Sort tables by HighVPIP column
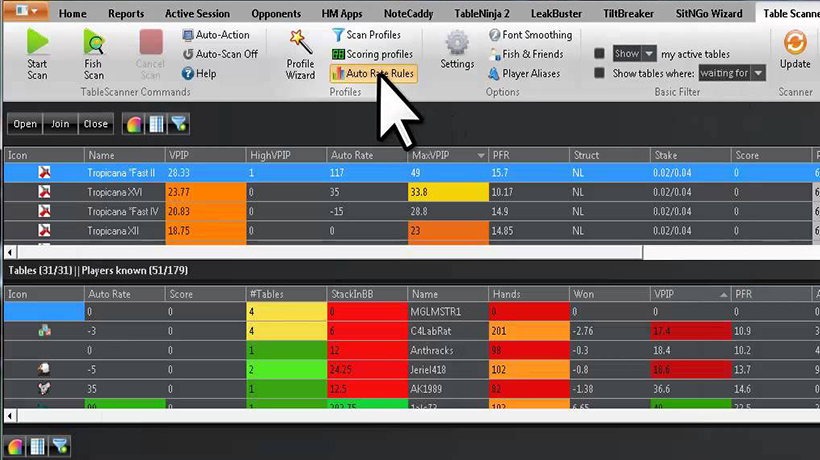The height and width of the screenshot is (460, 820). click(x=286, y=155)
